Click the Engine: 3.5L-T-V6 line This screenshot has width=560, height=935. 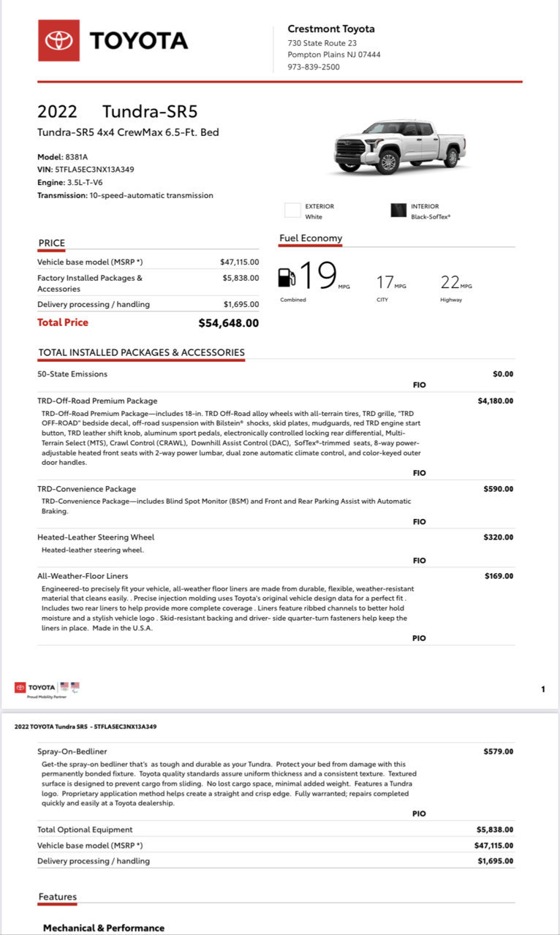pos(72,183)
